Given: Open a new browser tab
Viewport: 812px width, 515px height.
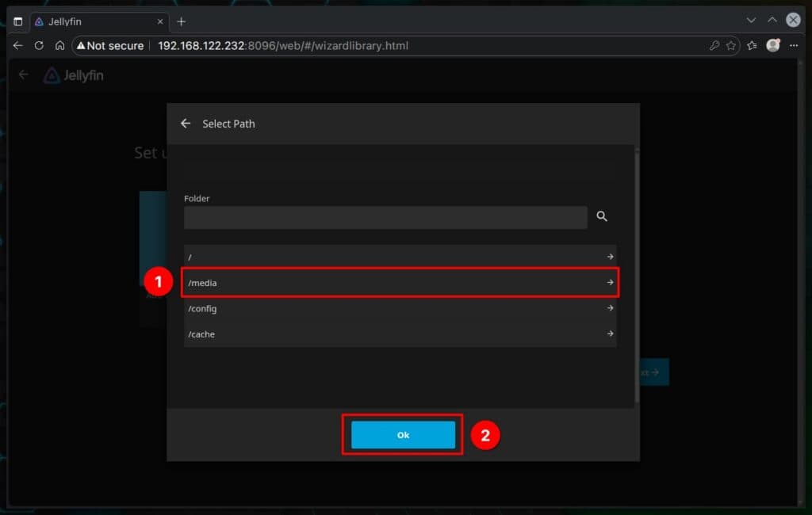Looking at the screenshot, I should pyautogui.click(x=182, y=21).
